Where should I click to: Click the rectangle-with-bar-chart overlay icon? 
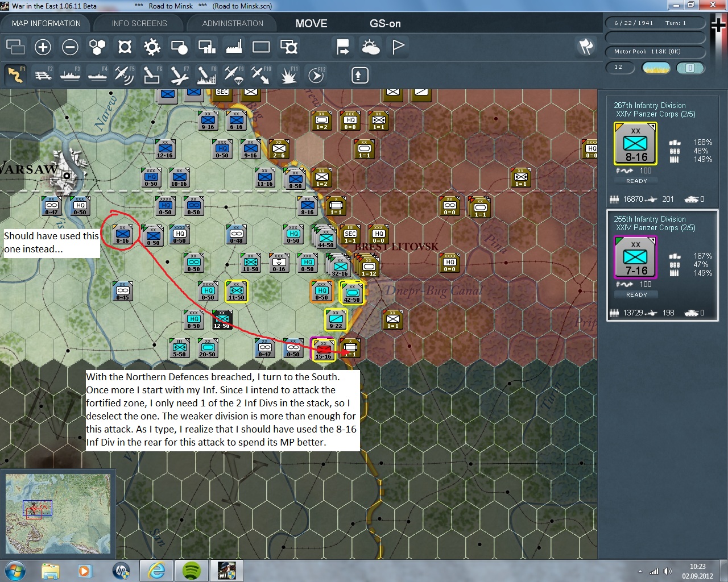click(206, 47)
